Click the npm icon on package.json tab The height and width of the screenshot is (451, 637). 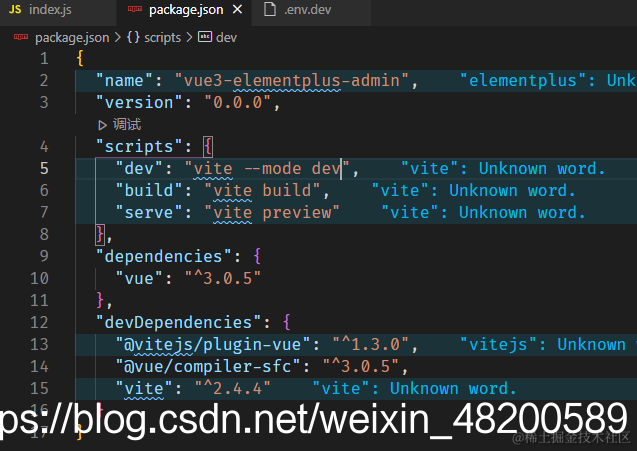pos(135,9)
